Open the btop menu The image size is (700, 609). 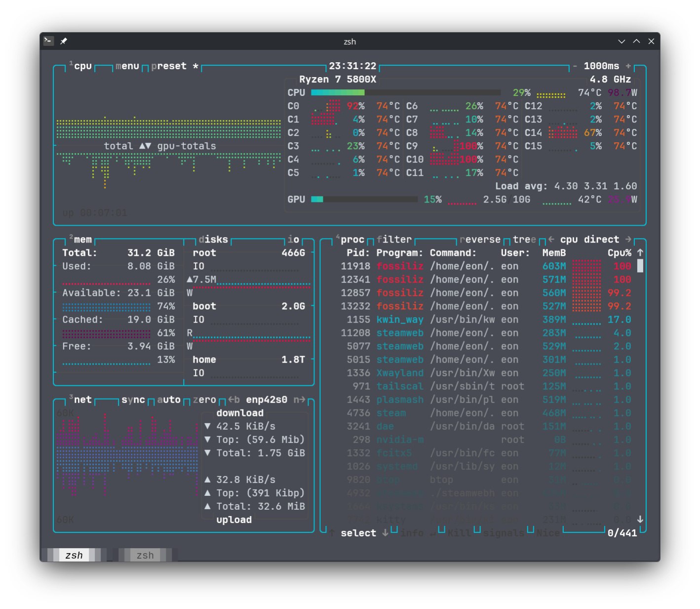127,66
